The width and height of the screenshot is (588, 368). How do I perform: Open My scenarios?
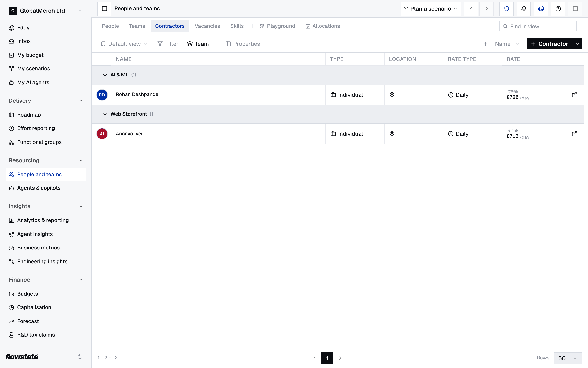[46, 69]
